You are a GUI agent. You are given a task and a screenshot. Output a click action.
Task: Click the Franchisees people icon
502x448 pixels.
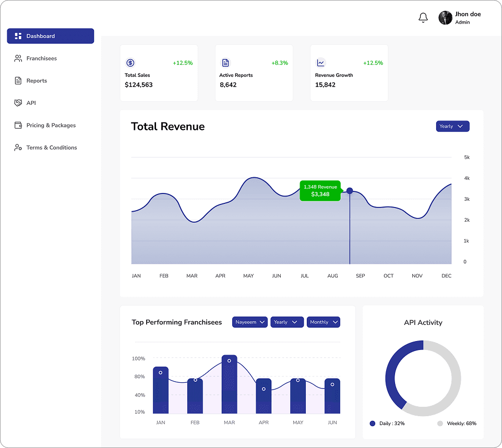click(x=17, y=58)
